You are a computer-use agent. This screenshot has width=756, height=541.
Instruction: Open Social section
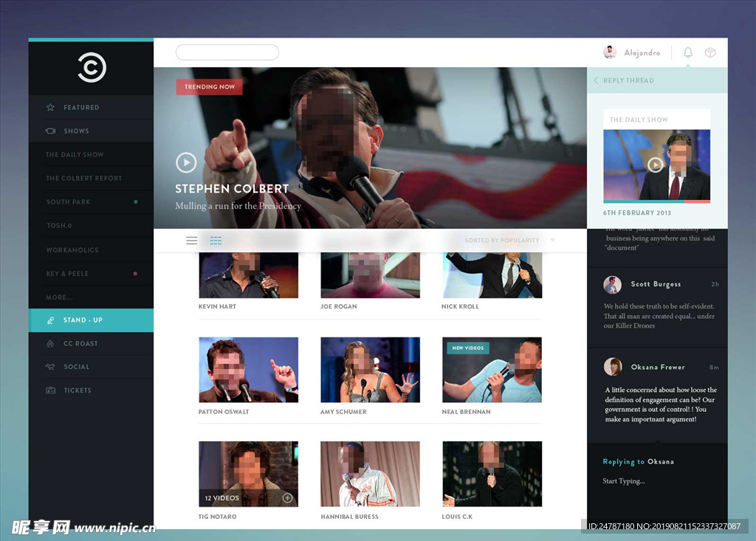91,367
